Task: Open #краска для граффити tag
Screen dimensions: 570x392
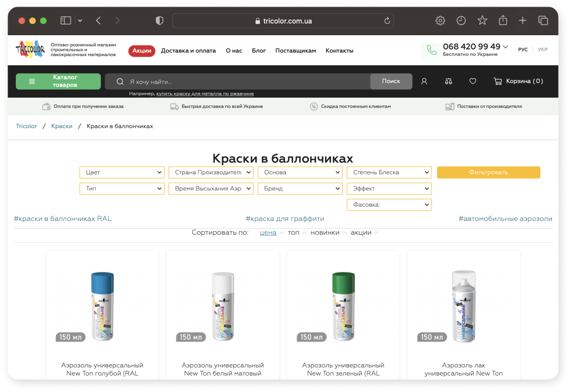Action: [x=285, y=219]
